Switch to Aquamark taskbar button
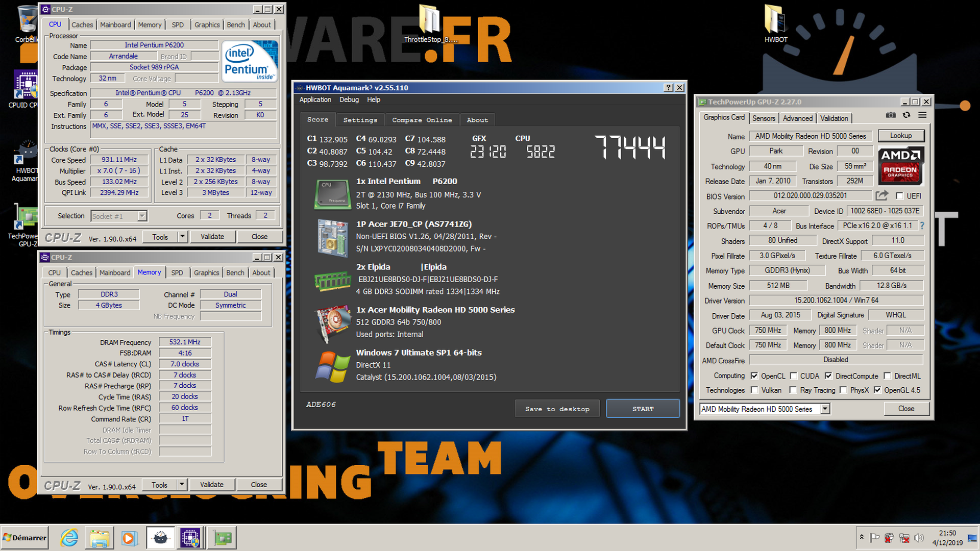 point(160,538)
